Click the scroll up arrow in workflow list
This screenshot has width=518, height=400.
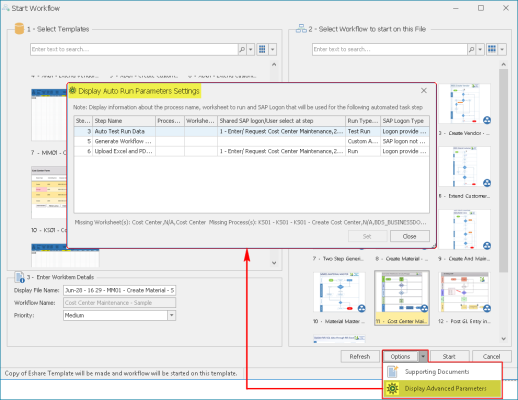coord(503,64)
